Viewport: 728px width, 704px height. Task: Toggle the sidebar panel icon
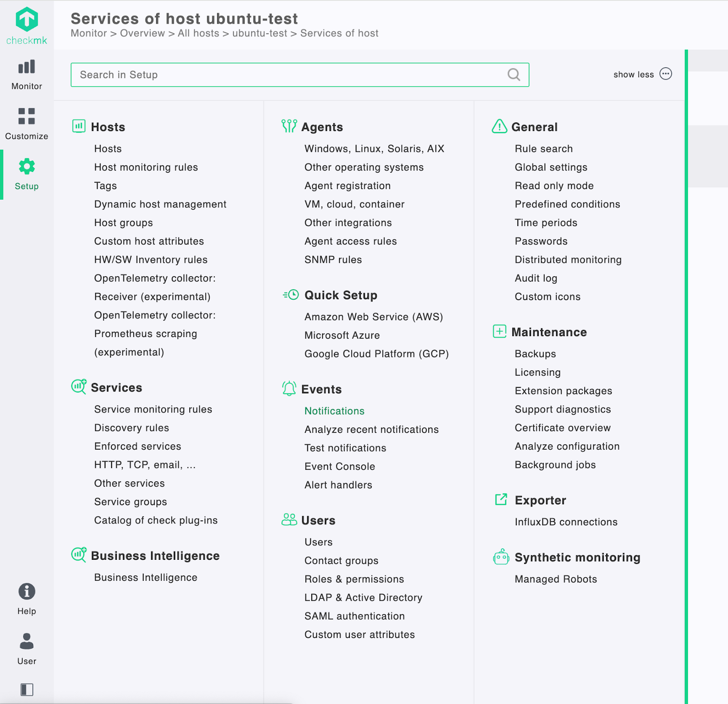(x=27, y=689)
